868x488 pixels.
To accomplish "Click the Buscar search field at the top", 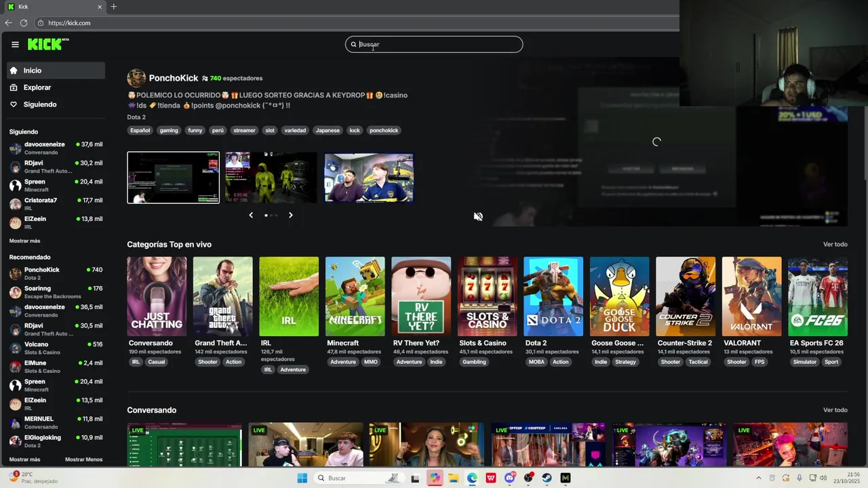I will [x=434, y=44].
